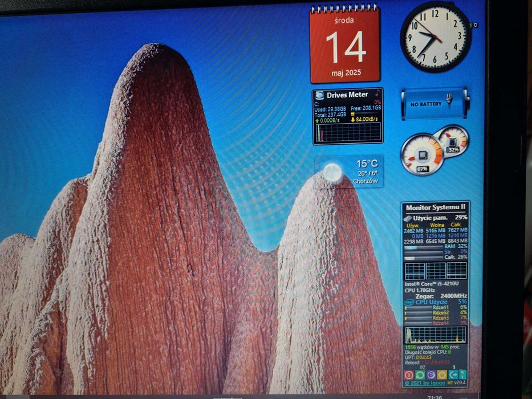Click the 'maj 2025' text on calendar
532x399 pixels.
pyautogui.click(x=346, y=72)
